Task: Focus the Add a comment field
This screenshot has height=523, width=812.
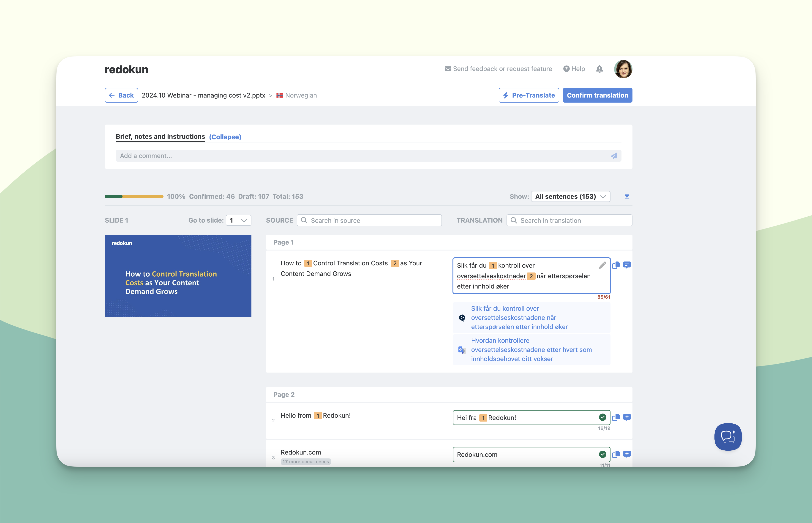Action: coord(368,155)
